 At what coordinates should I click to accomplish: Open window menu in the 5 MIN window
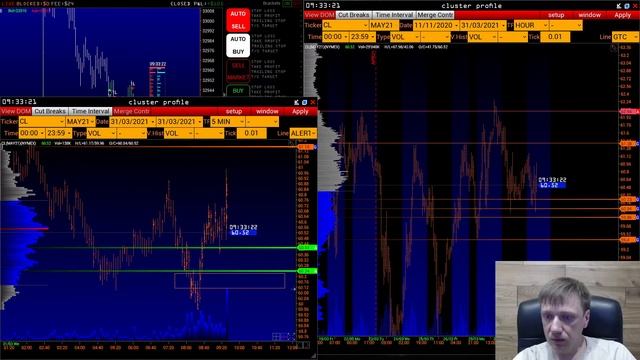267,111
